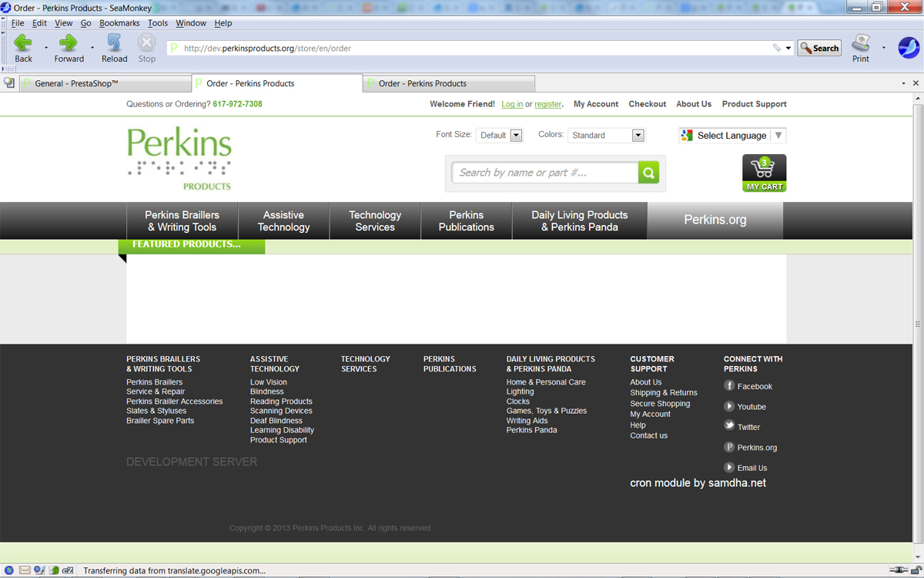Click the product search input field
The width and height of the screenshot is (924, 578).
[x=545, y=173]
